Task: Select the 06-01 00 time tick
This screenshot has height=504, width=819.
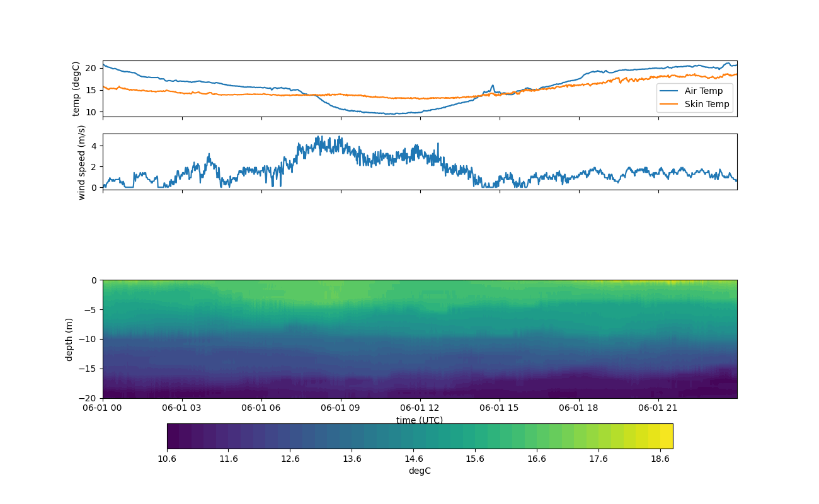Action: pyautogui.click(x=103, y=408)
